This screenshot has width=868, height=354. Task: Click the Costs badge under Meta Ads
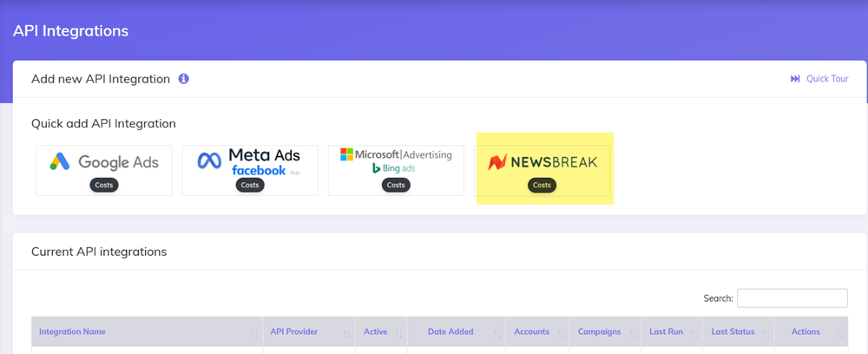coord(250,186)
